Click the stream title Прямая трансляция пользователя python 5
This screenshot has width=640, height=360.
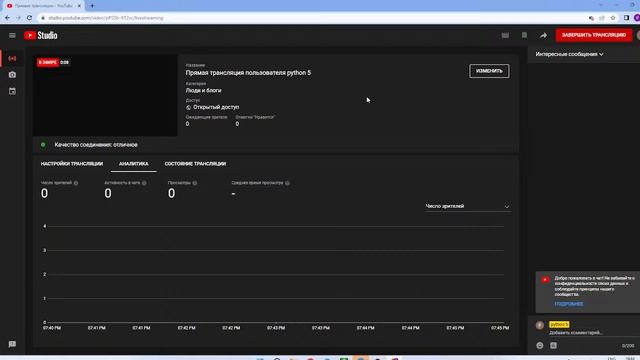[248, 73]
